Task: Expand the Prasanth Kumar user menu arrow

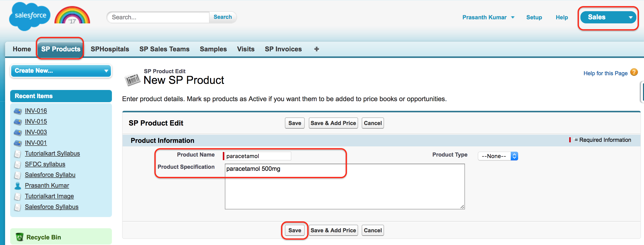Action: [513, 18]
